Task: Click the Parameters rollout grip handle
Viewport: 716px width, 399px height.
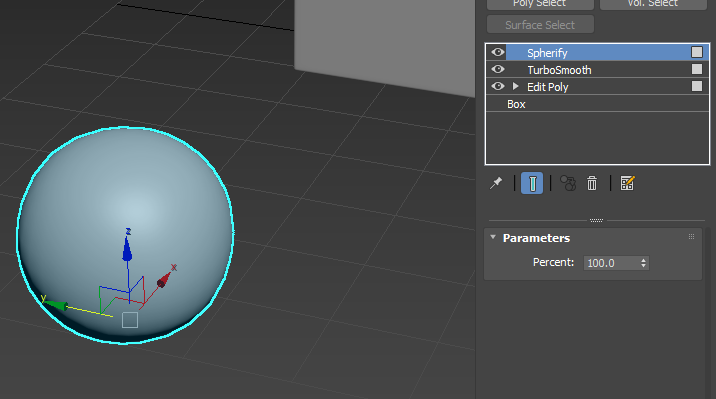Action: [x=691, y=236]
